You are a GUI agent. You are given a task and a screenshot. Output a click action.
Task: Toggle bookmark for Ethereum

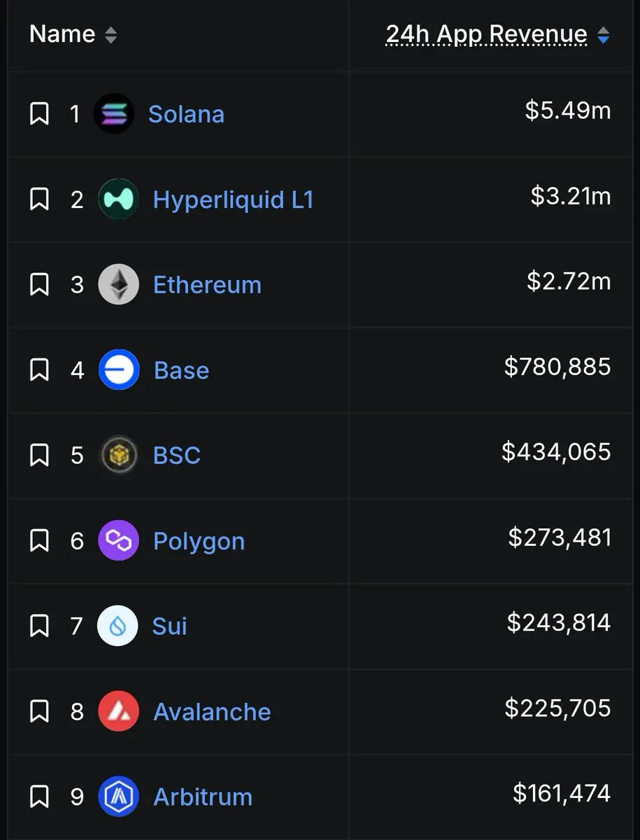click(x=39, y=284)
